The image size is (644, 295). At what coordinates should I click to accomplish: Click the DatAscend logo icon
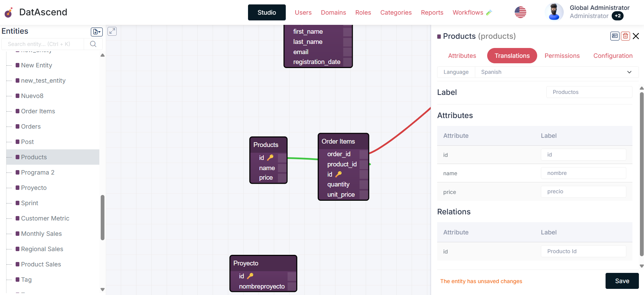point(9,13)
